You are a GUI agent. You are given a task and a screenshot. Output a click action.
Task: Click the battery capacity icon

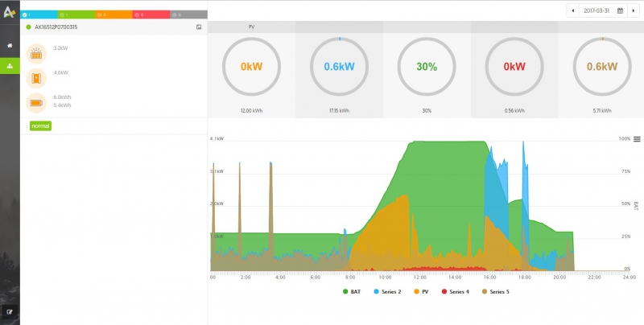36,103
